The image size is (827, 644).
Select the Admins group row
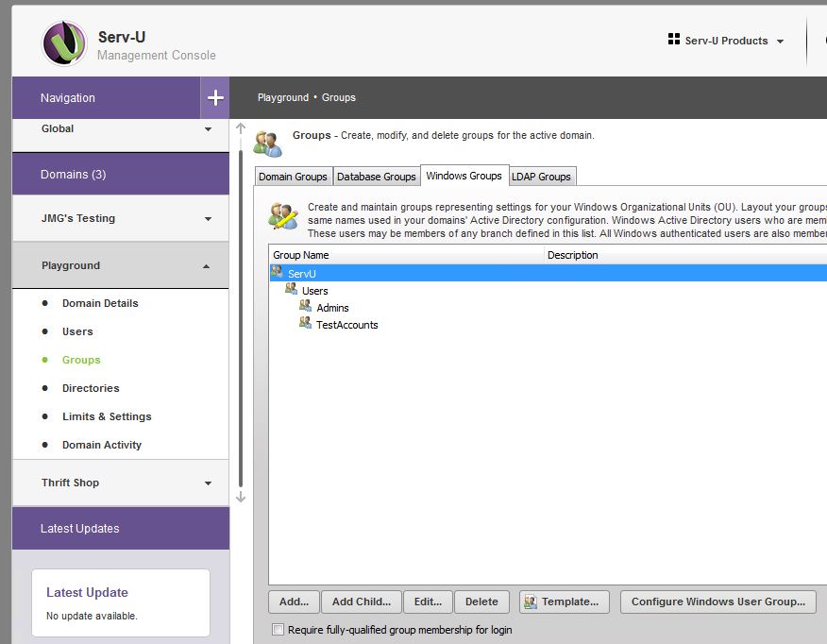[x=549, y=308]
